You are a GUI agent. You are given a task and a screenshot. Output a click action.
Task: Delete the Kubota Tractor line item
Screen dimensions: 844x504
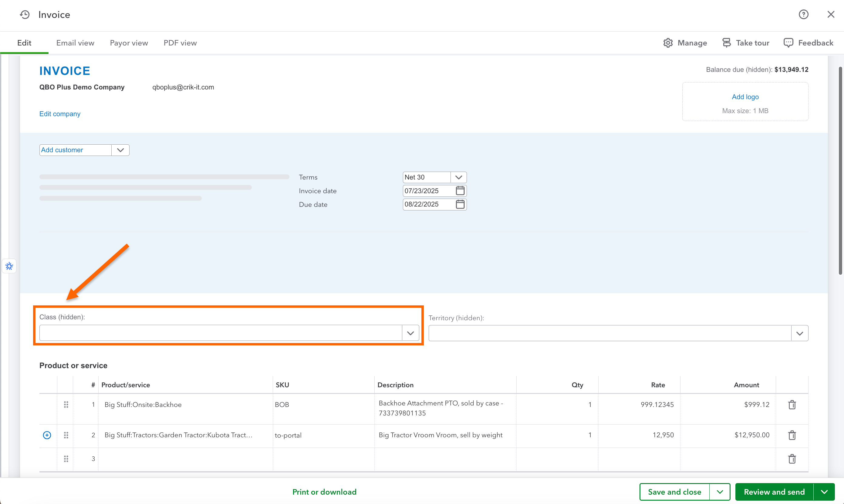coord(792,435)
